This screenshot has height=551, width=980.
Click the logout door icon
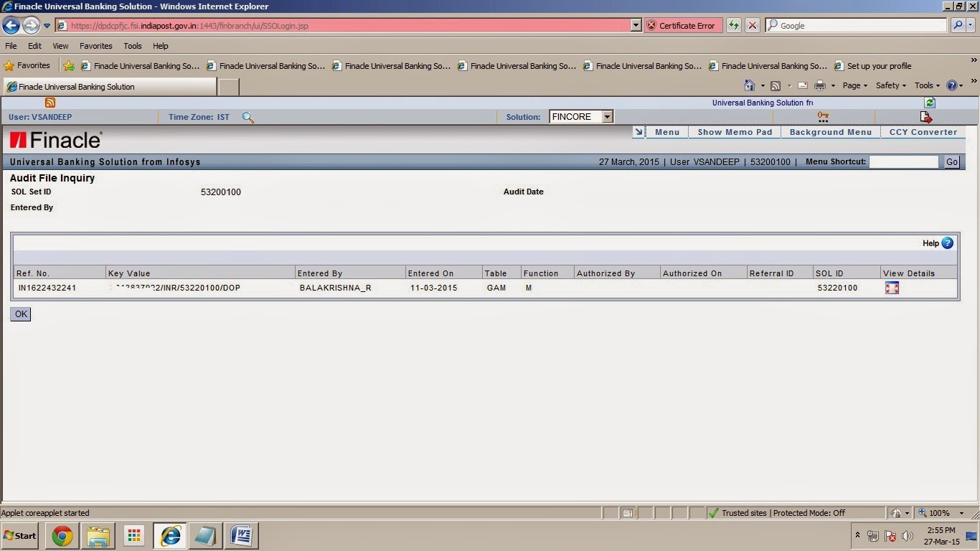[925, 117]
